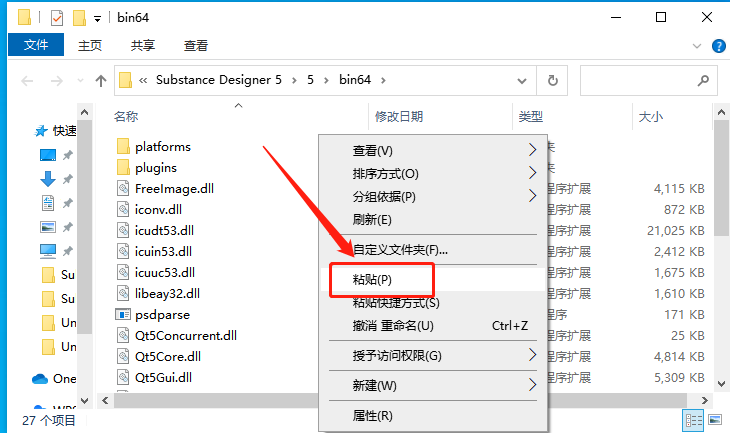Open 排序方式(O) context menu submenu
The width and height of the screenshot is (730, 433).
coord(433,174)
